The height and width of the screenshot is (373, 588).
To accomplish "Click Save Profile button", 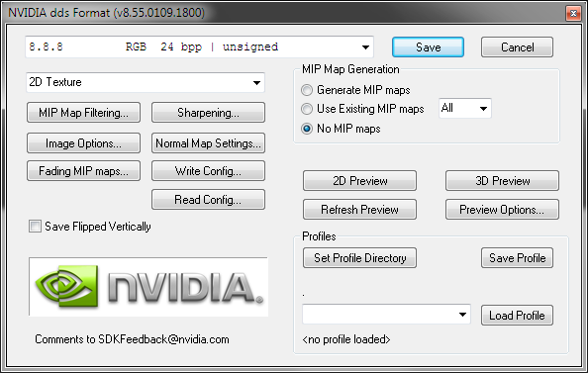I will [517, 258].
